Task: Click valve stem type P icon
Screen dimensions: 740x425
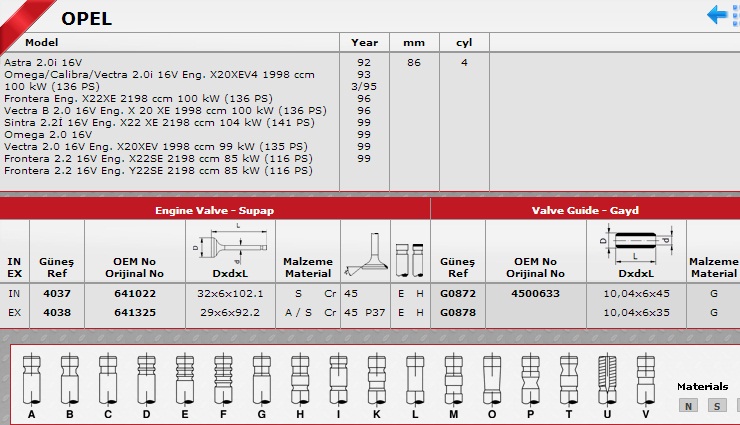Action: (x=529, y=379)
